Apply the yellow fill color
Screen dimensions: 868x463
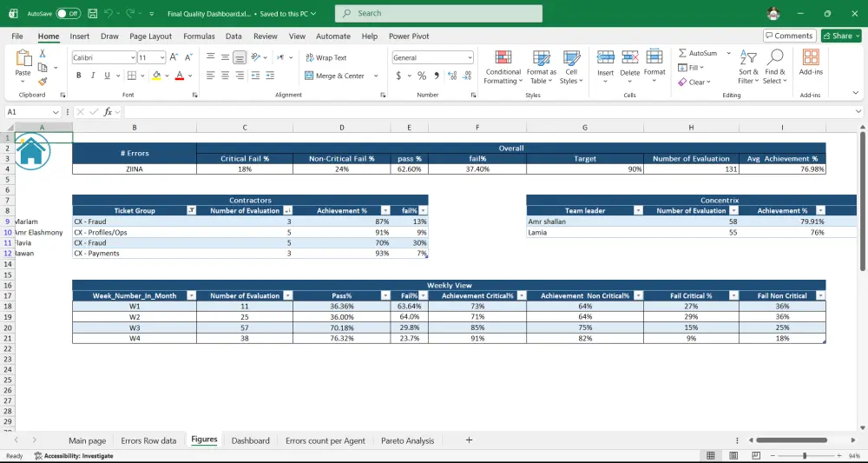[x=156, y=76]
